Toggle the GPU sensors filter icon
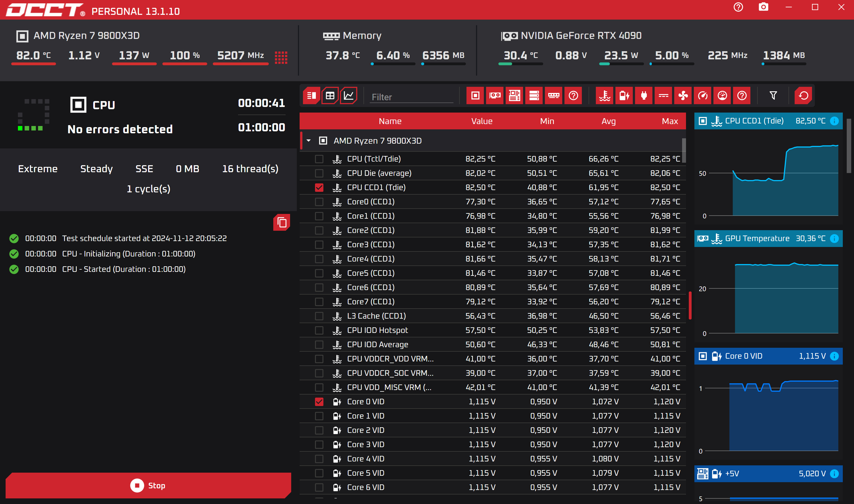Image resolution: width=854 pixels, height=504 pixels. [x=495, y=96]
